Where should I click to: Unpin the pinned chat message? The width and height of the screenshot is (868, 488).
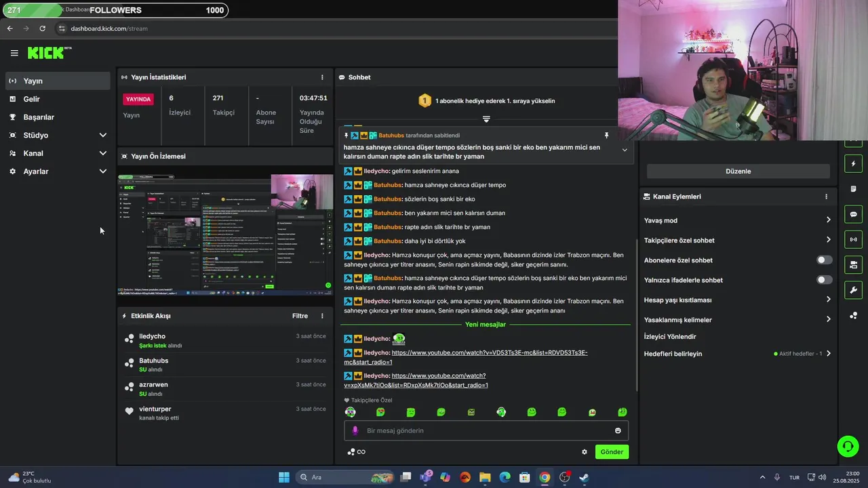pyautogui.click(x=606, y=136)
